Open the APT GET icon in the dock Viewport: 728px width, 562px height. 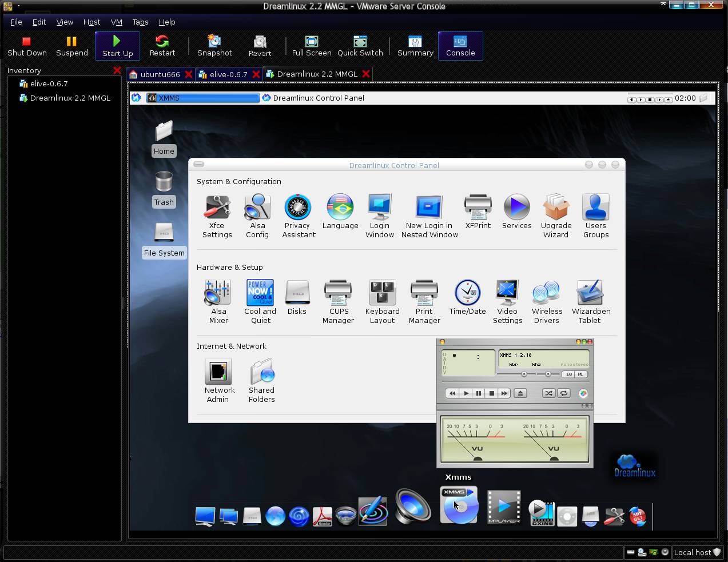tap(638, 516)
